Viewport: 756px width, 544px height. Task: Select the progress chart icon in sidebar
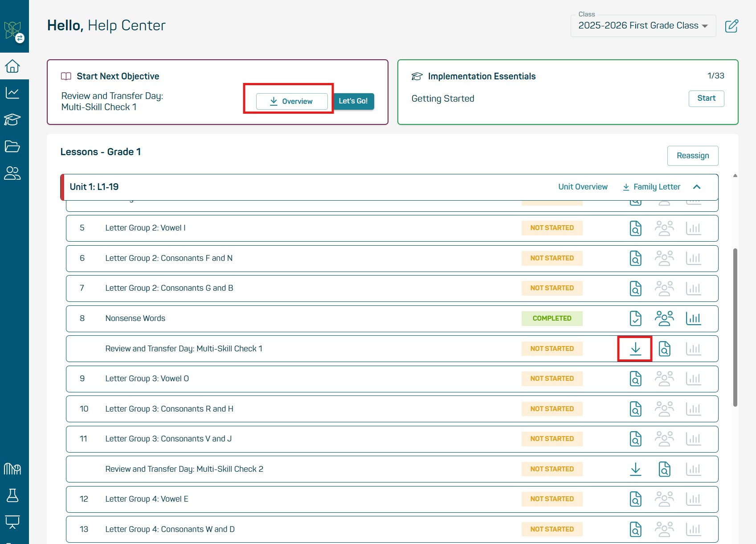[12, 92]
